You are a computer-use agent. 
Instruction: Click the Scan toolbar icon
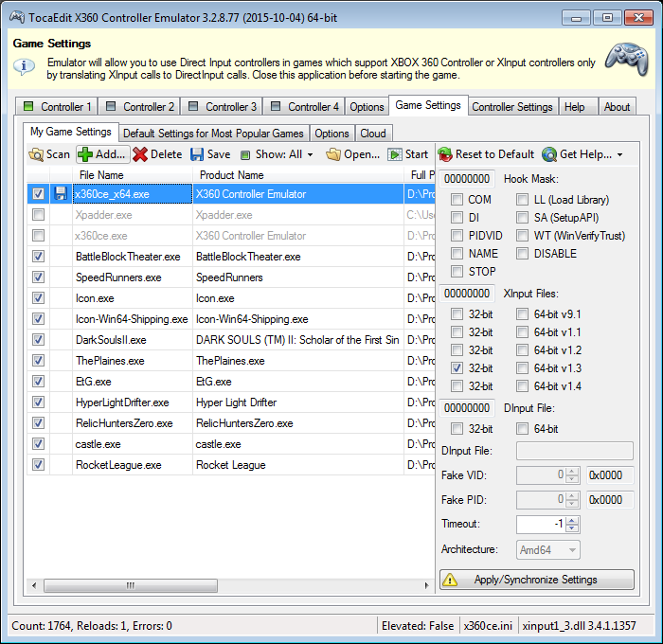(x=36, y=154)
